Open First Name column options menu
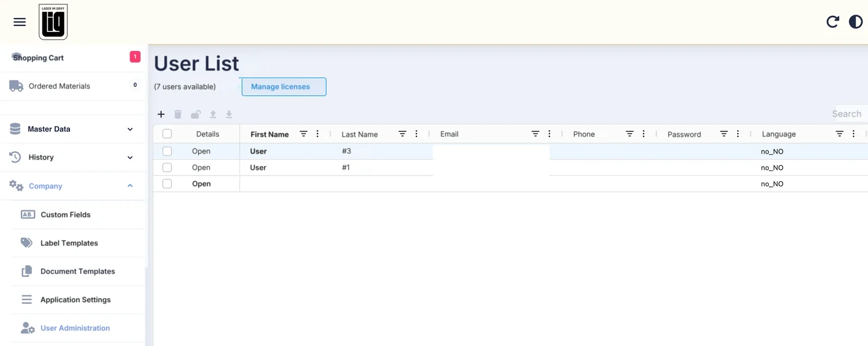The image size is (868, 346). point(317,134)
